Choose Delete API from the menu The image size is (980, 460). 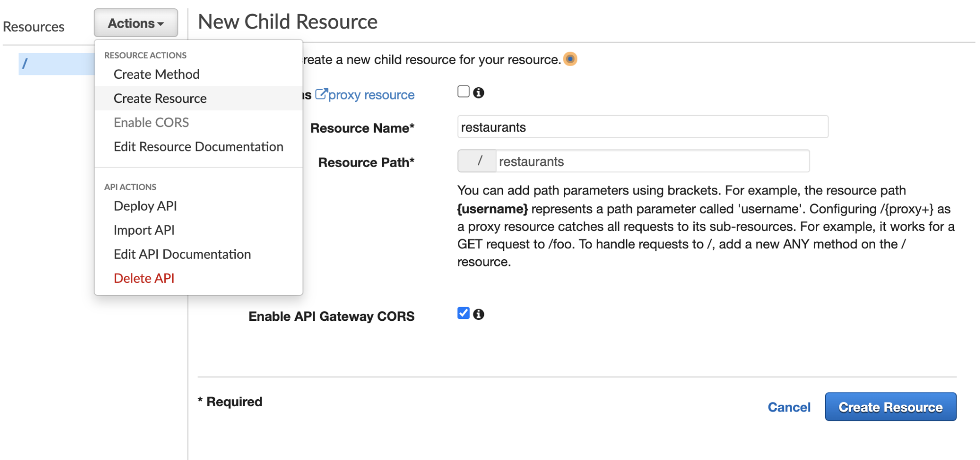(x=144, y=278)
